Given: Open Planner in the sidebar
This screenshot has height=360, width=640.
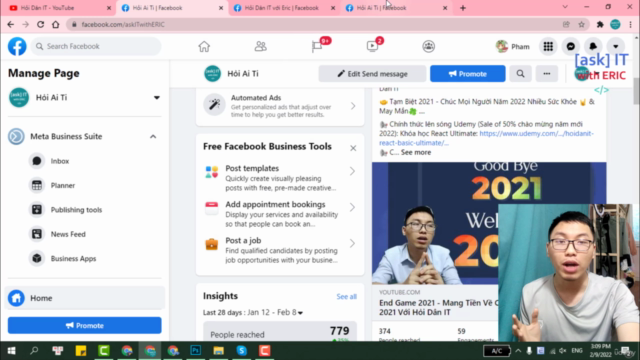Looking at the screenshot, I should coord(62,185).
